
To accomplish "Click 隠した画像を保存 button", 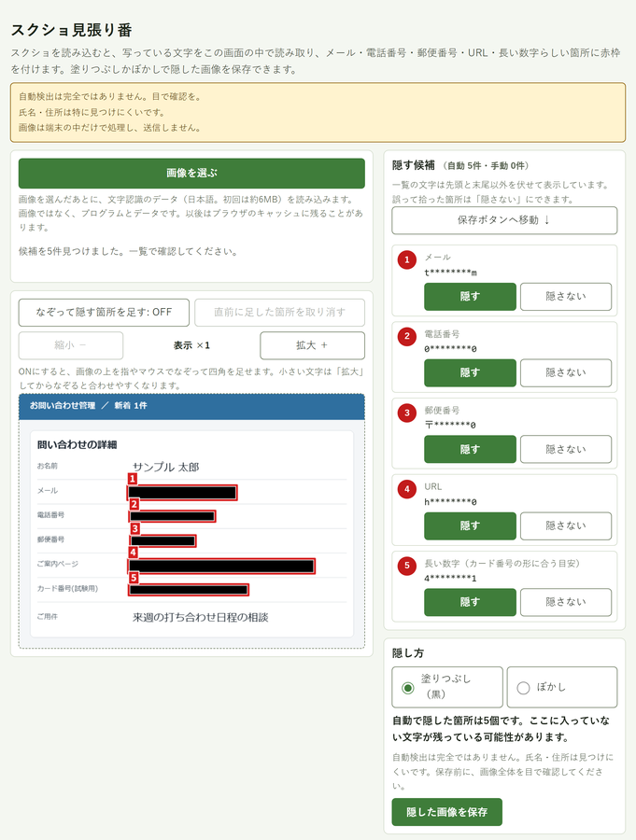I will (446, 812).
